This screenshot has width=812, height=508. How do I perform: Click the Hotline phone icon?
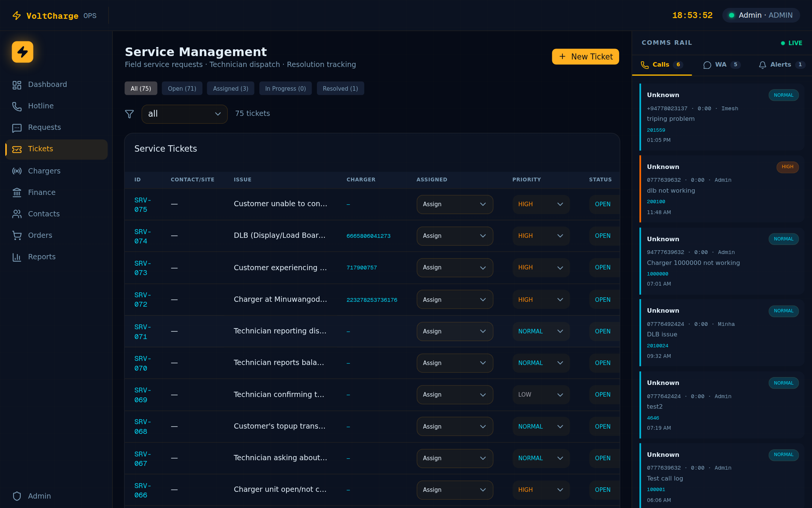17,106
